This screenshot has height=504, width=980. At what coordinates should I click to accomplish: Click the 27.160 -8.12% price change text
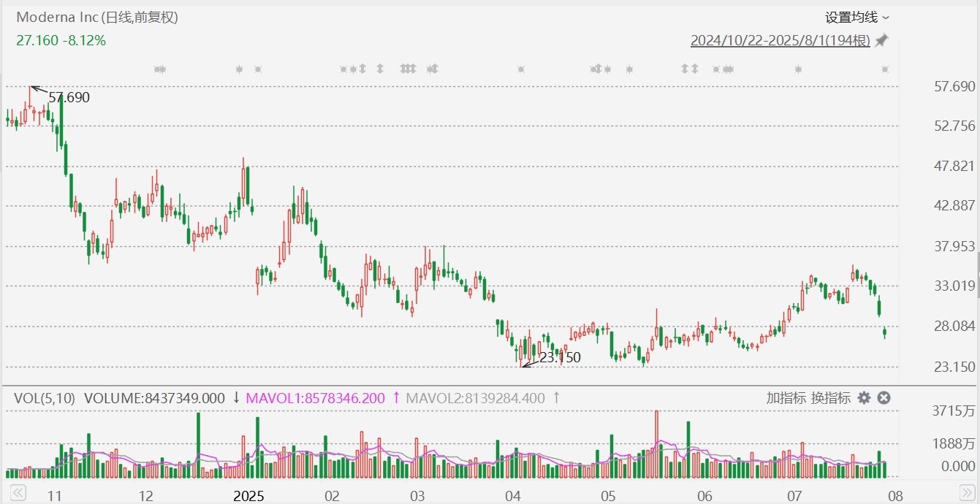(x=61, y=40)
